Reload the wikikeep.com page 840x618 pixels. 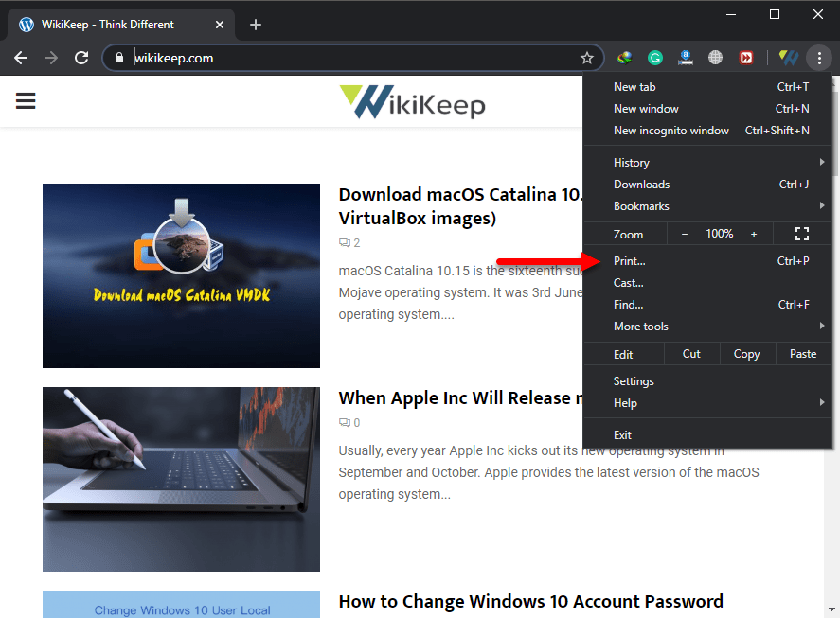click(81, 58)
